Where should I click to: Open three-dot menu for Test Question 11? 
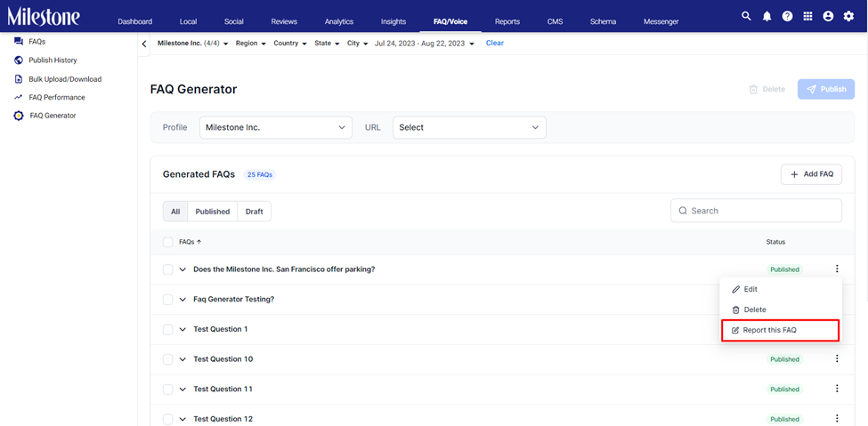point(837,389)
